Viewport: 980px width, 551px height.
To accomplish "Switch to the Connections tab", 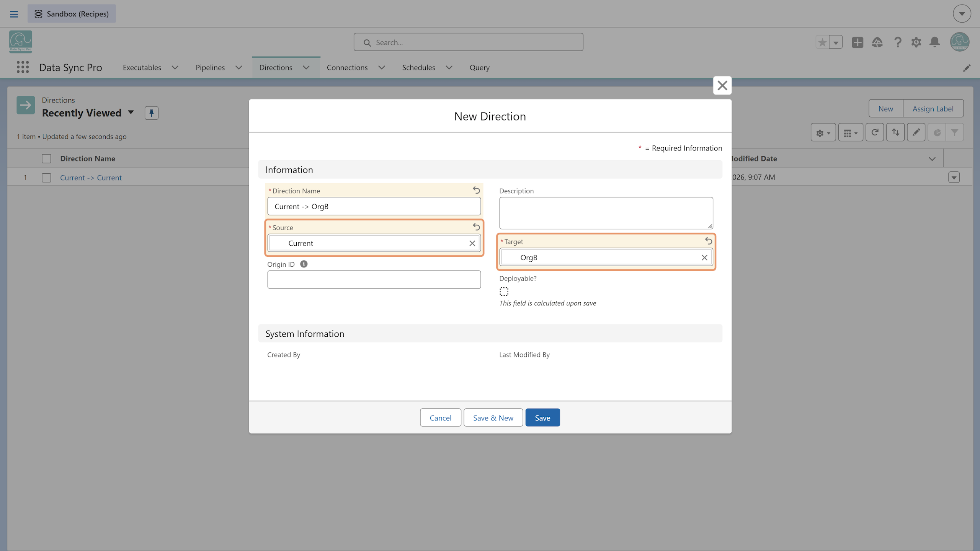I will pyautogui.click(x=347, y=67).
